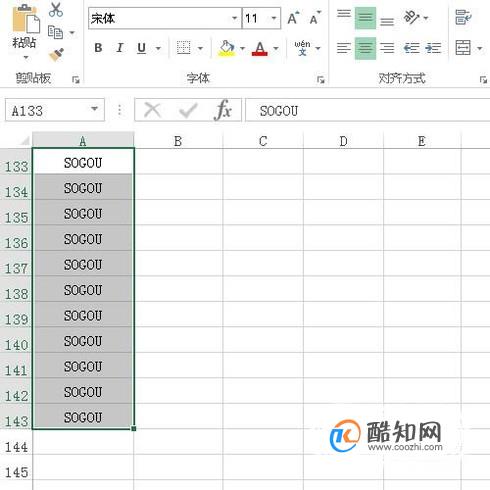
Task: Select row 144 header
Action: [16, 442]
